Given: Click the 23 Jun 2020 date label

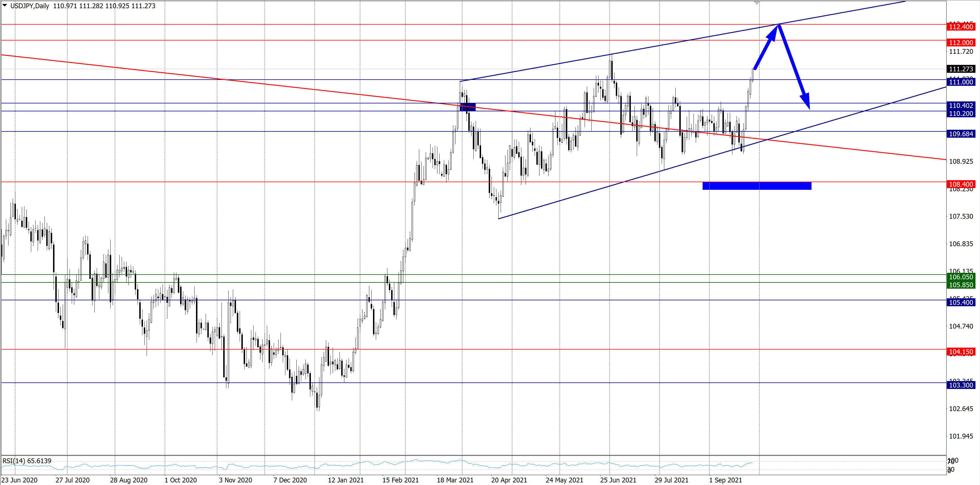Looking at the screenshot, I should click(19, 480).
